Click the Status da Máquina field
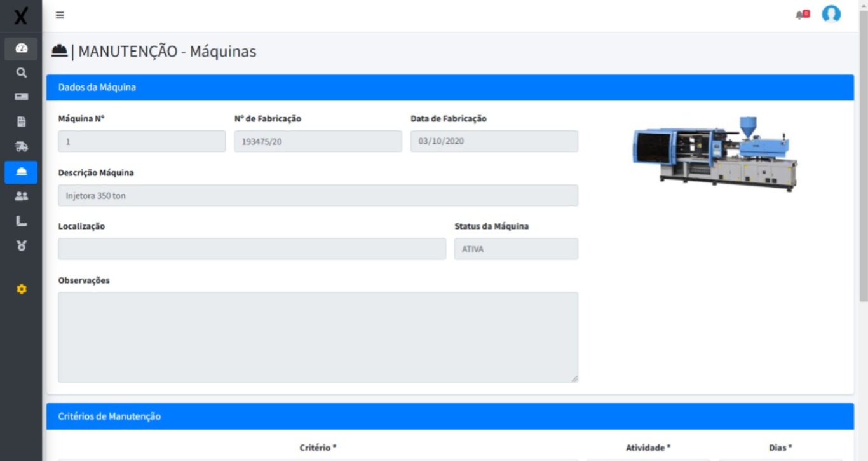The image size is (868, 461). (516, 249)
